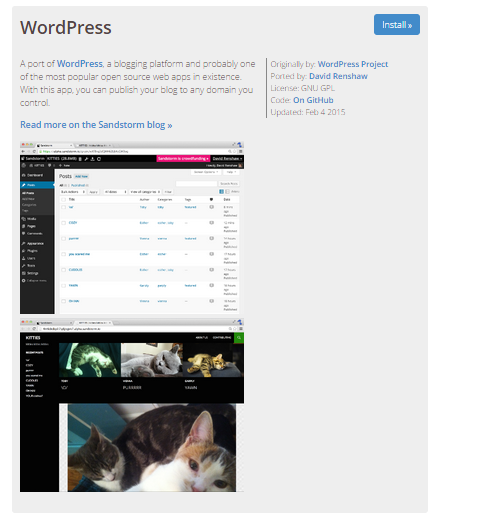Open the WordPress admin posts screenshot
The height and width of the screenshot is (523, 488).
pyautogui.click(x=132, y=228)
